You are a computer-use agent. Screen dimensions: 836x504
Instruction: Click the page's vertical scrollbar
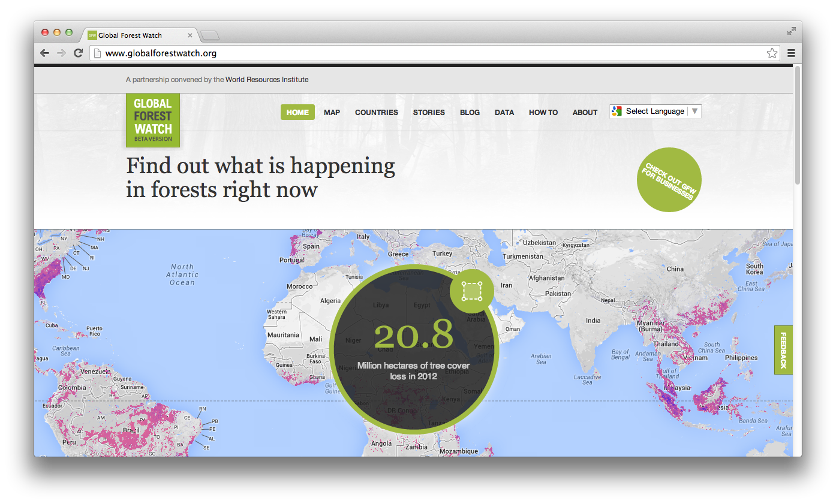[x=797, y=125]
